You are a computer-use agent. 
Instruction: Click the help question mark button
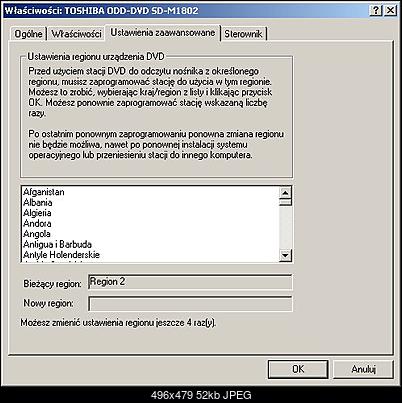(376, 11)
